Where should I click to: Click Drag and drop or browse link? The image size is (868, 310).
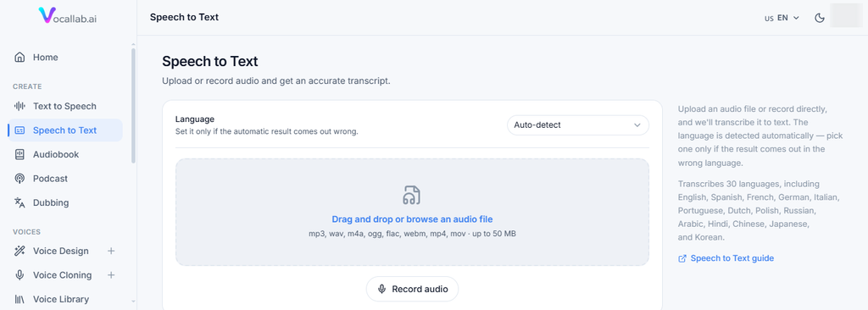click(412, 219)
